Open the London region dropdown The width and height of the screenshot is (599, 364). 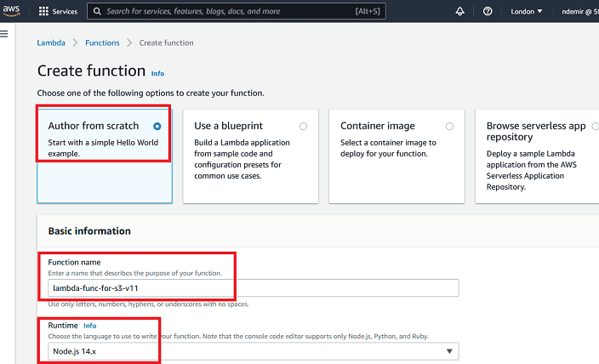coord(527,12)
